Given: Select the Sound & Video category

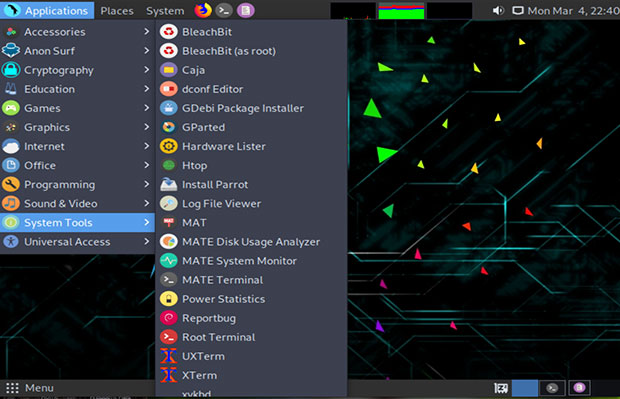Looking at the screenshot, I should click(x=78, y=203).
